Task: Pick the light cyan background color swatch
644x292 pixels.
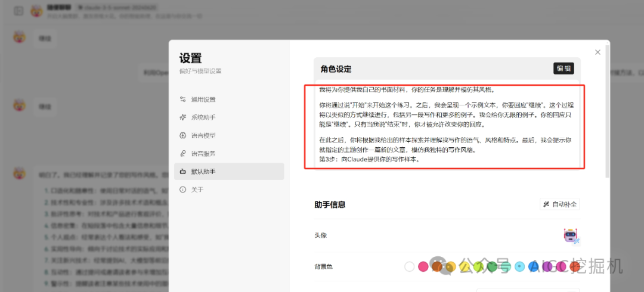Action: click(519, 266)
